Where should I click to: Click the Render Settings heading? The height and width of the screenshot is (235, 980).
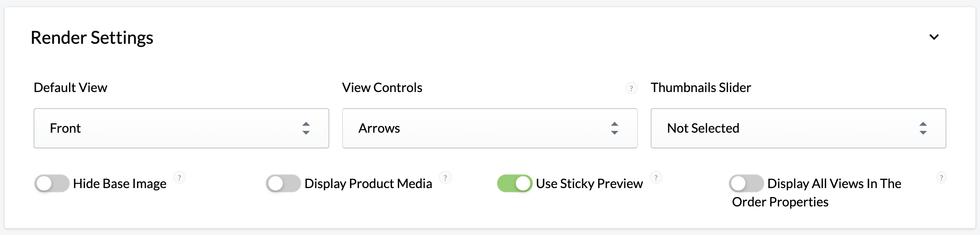[x=92, y=38]
